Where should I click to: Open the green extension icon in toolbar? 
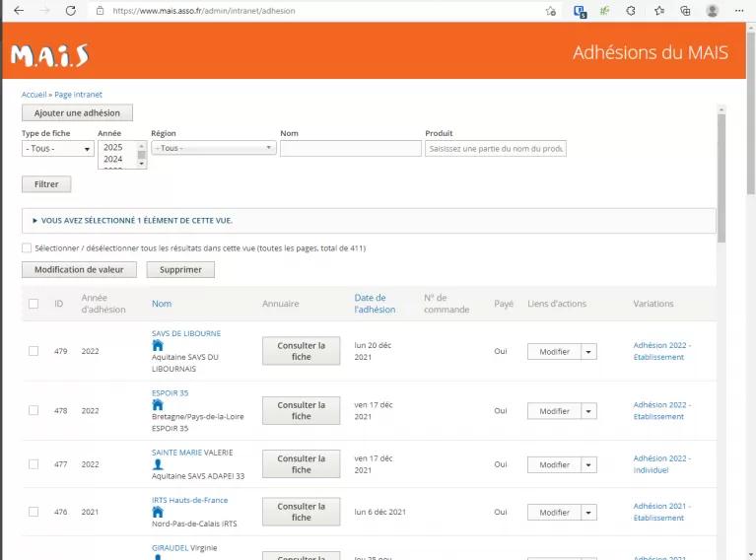pyautogui.click(x=604, y=11)
